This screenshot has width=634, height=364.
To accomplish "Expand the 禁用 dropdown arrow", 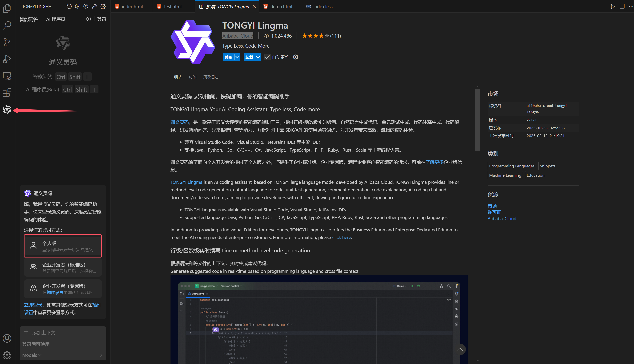I will click(237, 57).
